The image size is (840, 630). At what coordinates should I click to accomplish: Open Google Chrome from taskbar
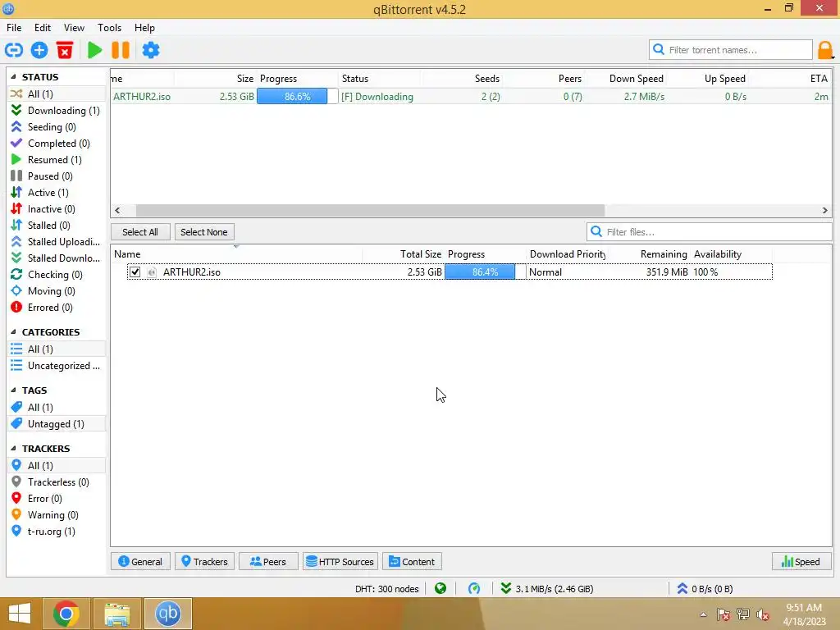point(66,614)
